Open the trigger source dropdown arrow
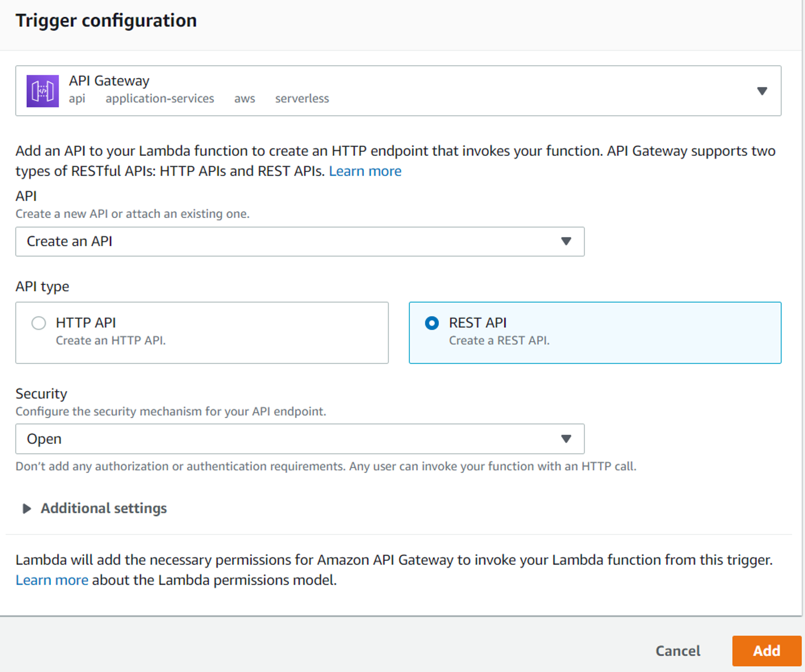This screenshot has width=805, height=672. pos(762,91)
